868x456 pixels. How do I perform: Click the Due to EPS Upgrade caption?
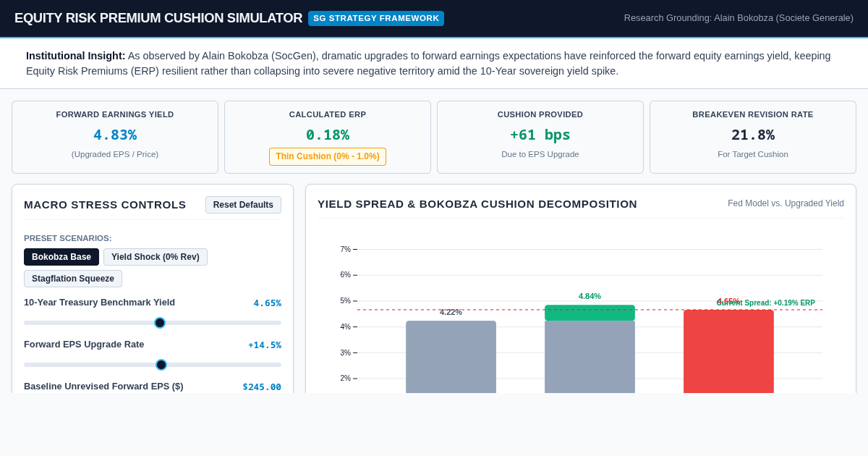point(540,154)
